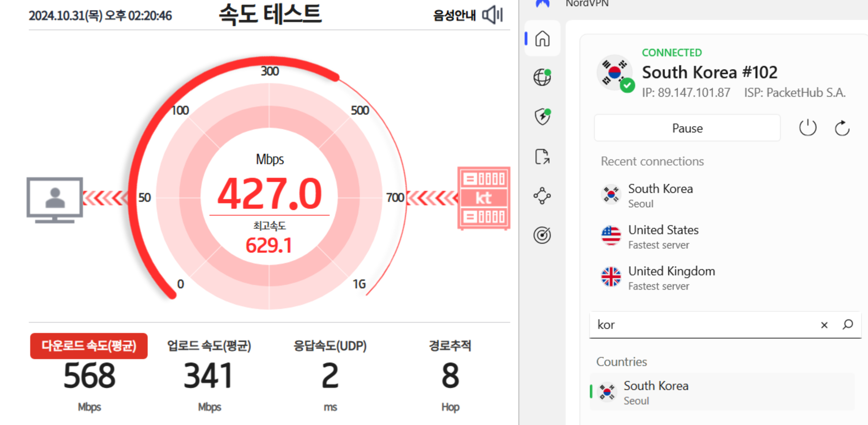The image size is (868, 425).
Task: Select United States fastest server
Action: (663, 237)
